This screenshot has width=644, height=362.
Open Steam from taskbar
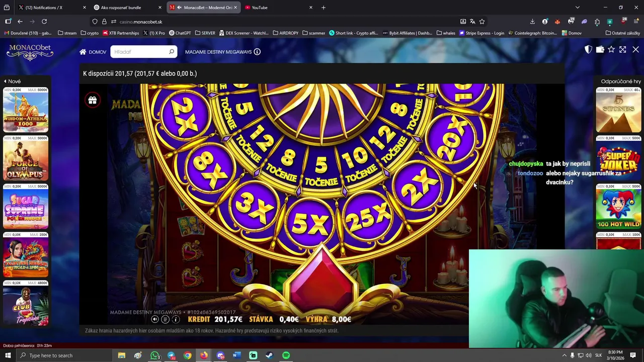pos(270,355)
